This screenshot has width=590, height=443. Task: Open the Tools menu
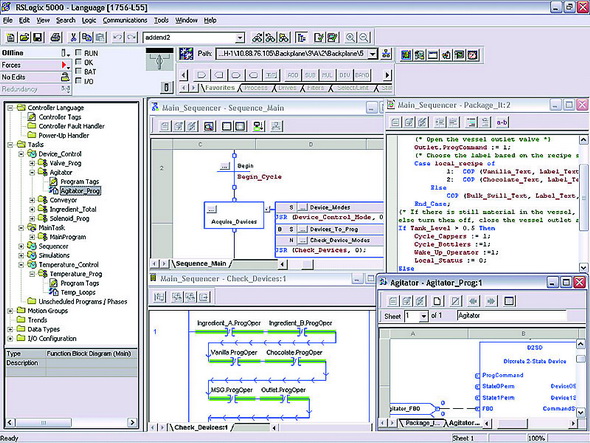point(161,20)
